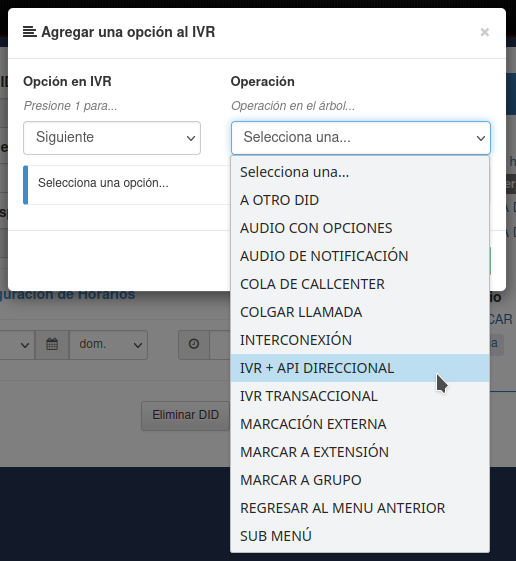
Task: Pick IVR + API DIRECCIONAL option
Action: click(x=360, y=368)
